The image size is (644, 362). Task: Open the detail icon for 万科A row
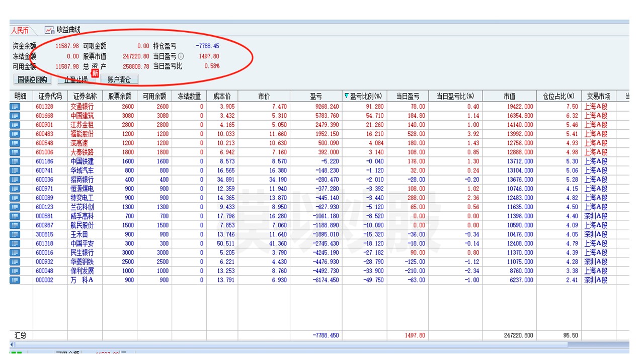point(15,280)
